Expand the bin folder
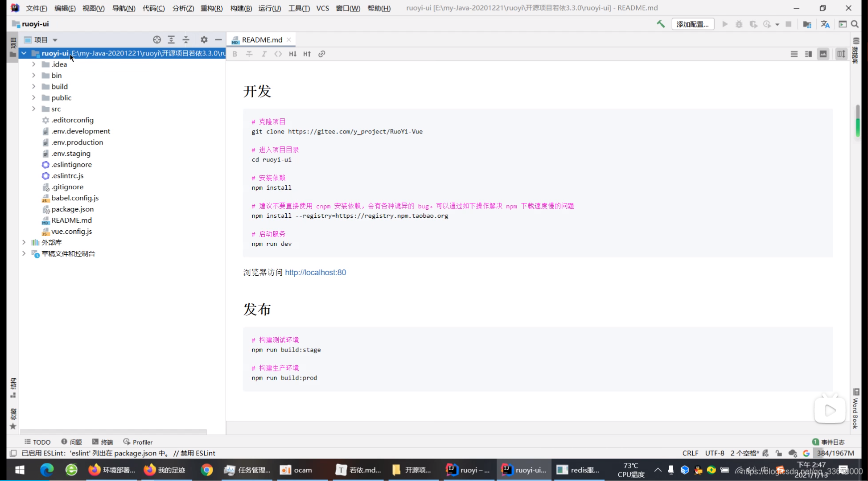868x481 pixels. [x=33, y=75]
